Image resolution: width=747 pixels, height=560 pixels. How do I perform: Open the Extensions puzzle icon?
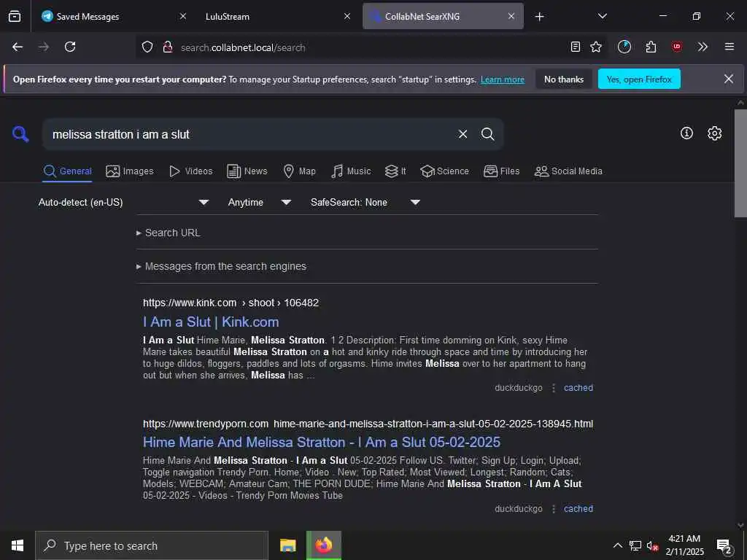[x=651, y=47]
